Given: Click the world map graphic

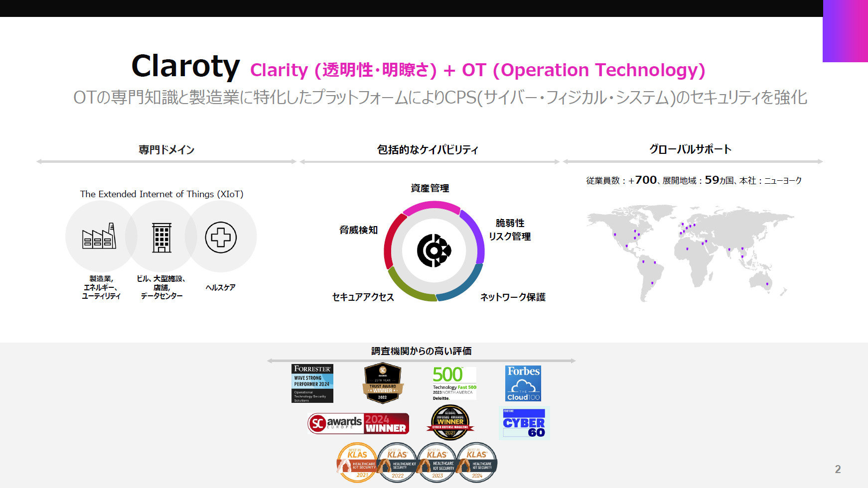Looking at the screenshot, I should point(690,251).
